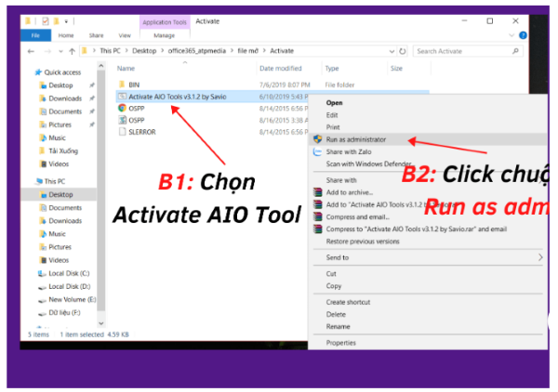Image resolution: width=558 pixels, height=392 pixels.
Task: Choose Copy in the context menu
Action: (334, 286)
